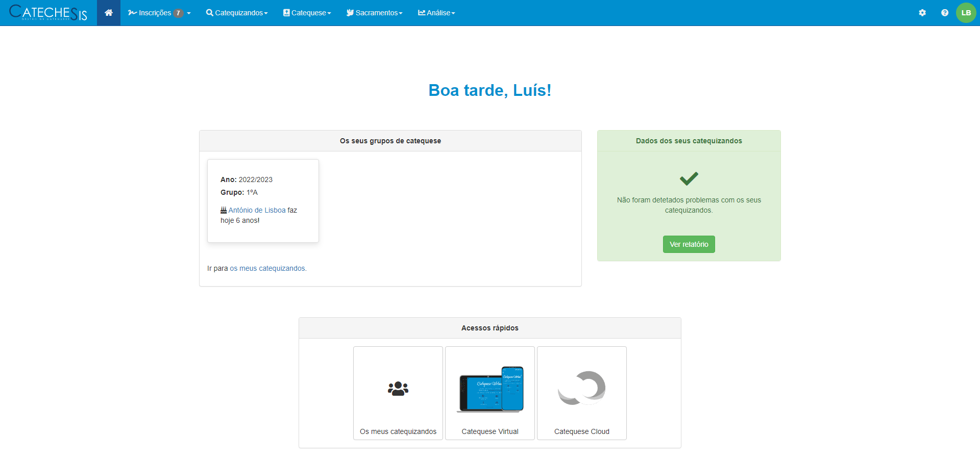Expand the Inscrições dropdown menu

(x=159, y=13)
